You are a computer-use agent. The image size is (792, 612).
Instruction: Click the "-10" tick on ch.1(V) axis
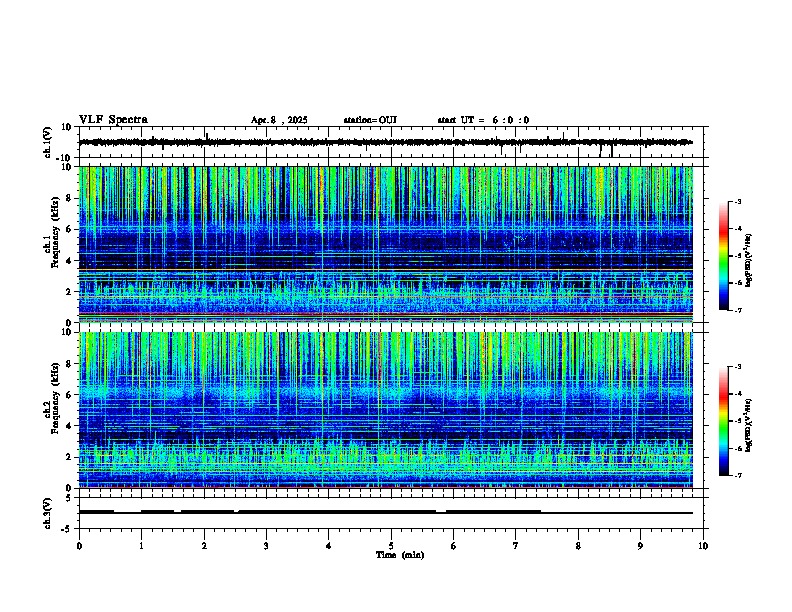(x=65, y=158)
